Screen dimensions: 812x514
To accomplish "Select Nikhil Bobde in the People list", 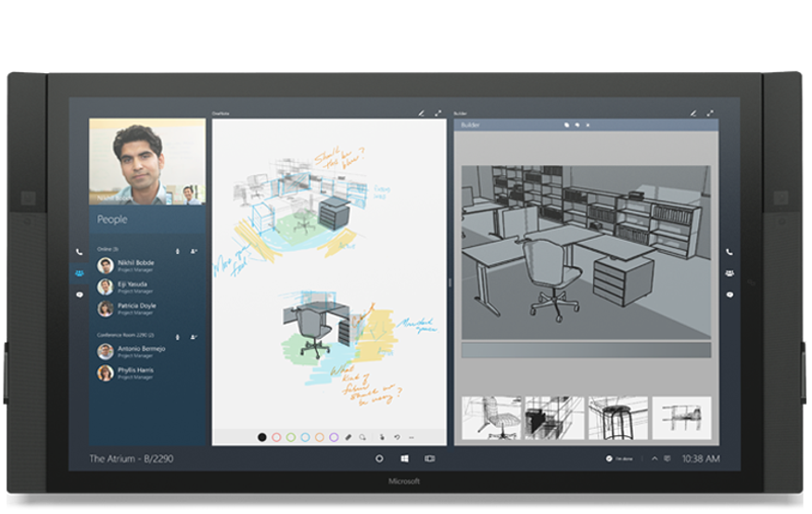I will click(134, 265).
